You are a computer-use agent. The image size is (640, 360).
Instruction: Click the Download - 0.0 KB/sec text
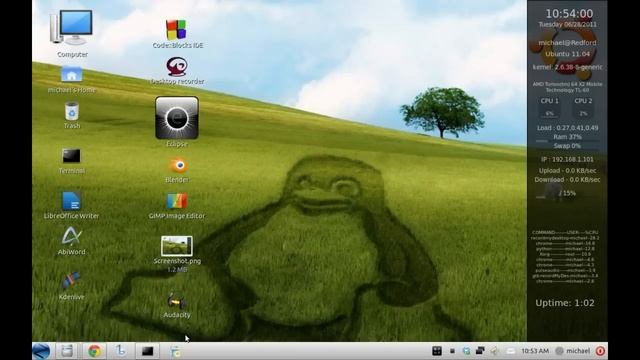pyautogui.click(x=567, y=180)
